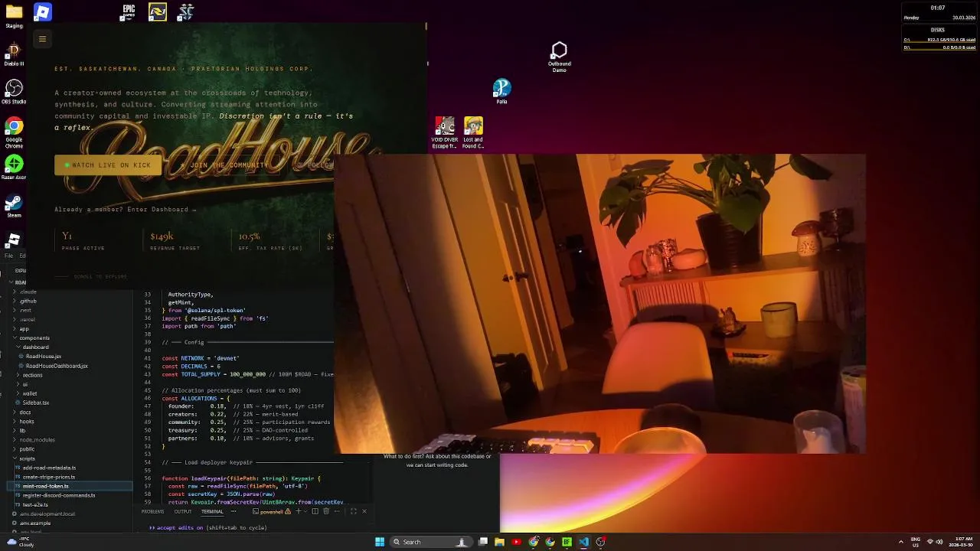Open the Diablo III desktop shortcut
Image resolution: width=980 pixels, height=551 pixels.
tap(14, 54)
